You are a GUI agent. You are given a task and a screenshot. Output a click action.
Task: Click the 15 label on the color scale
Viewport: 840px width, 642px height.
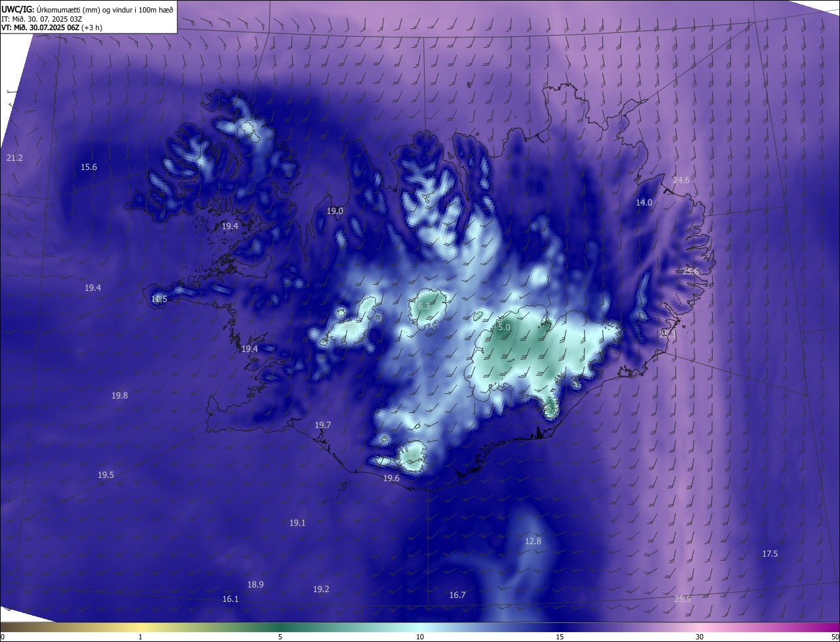(560, 637)
